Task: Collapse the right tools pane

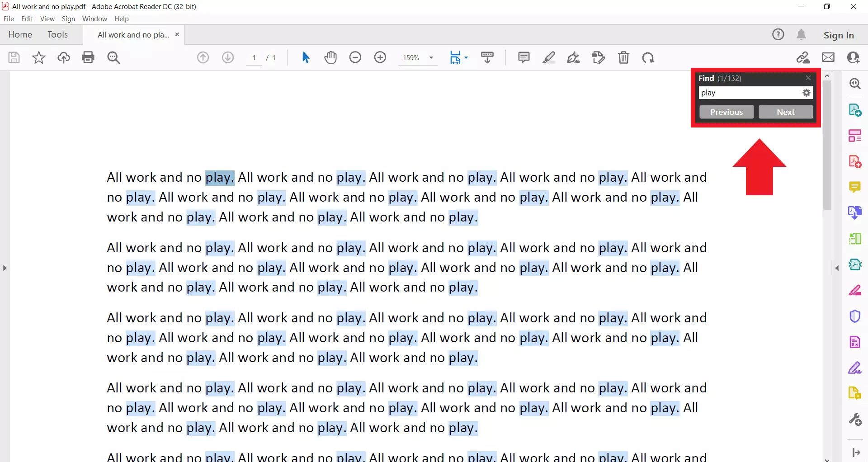Action: pos(837,268)
